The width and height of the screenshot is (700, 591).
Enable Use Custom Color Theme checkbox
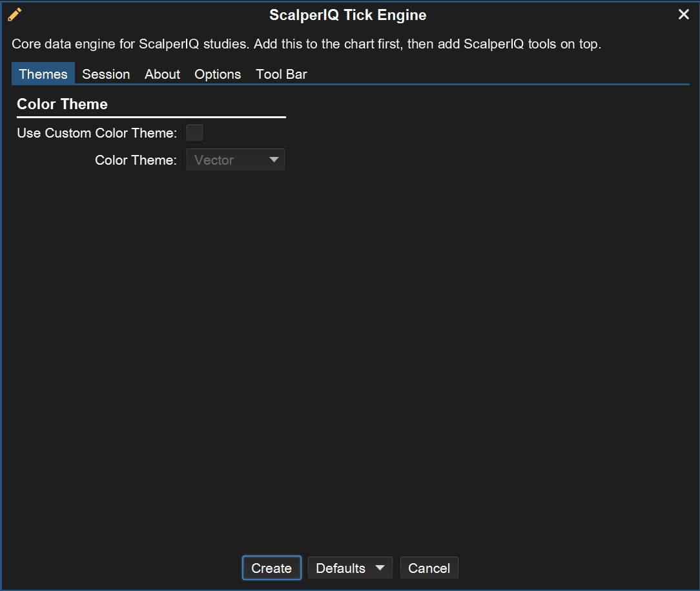point(194,132)
